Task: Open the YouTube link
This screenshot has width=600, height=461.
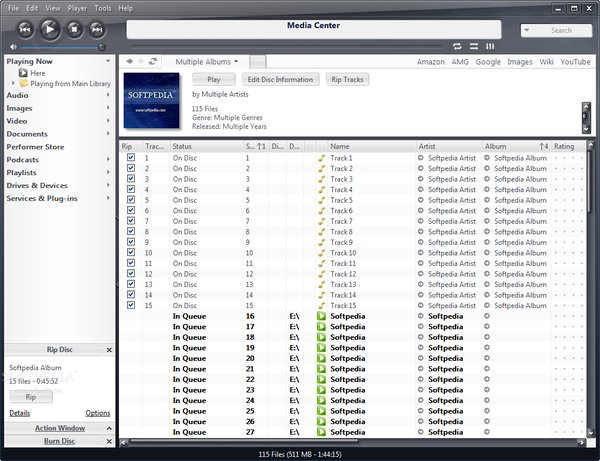Action: pyautogui.click(x=575, y=62)
